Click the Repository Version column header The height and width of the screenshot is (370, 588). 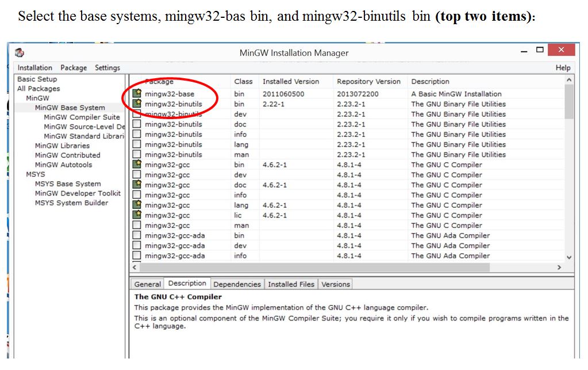pos(368,82)
